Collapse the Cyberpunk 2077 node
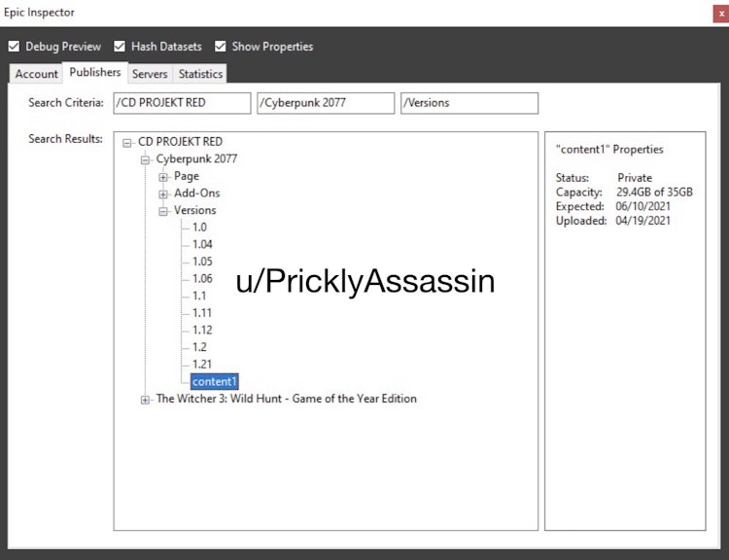The height and width of the screenshot is (560, 729). (x=145, y=160)
